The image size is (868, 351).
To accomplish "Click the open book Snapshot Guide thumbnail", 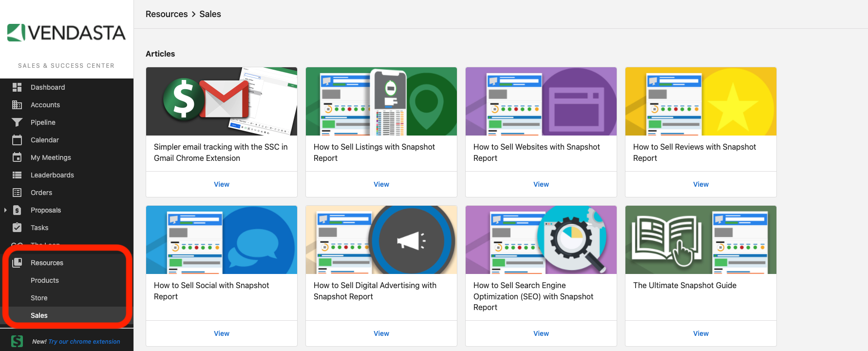I will tap(701, 240).
